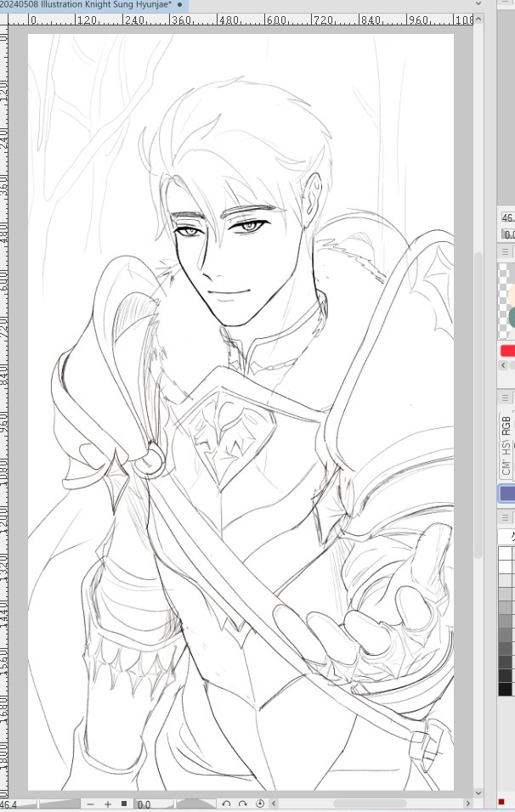This screenshot has width=515, height=812.
Task: Click zoom value 46.4 in status bar
Action: [x=8, y=804]
